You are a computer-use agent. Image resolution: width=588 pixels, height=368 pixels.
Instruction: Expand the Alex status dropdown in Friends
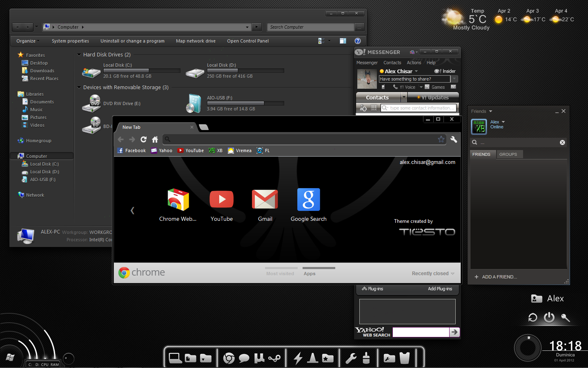(x=503, y=122)
